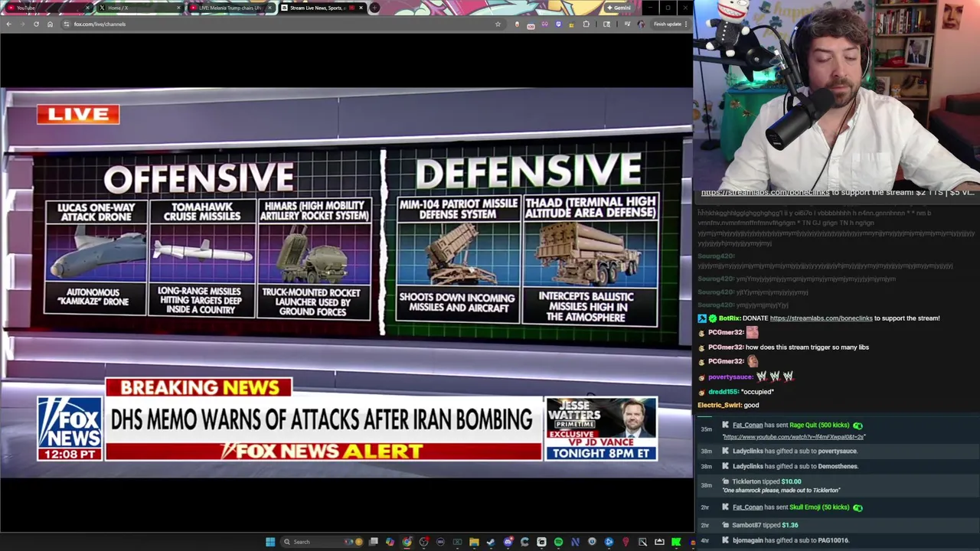Screen dimensions: 980x551
Task: Close the Stream Live News tab
Action: tap(361, 8)
